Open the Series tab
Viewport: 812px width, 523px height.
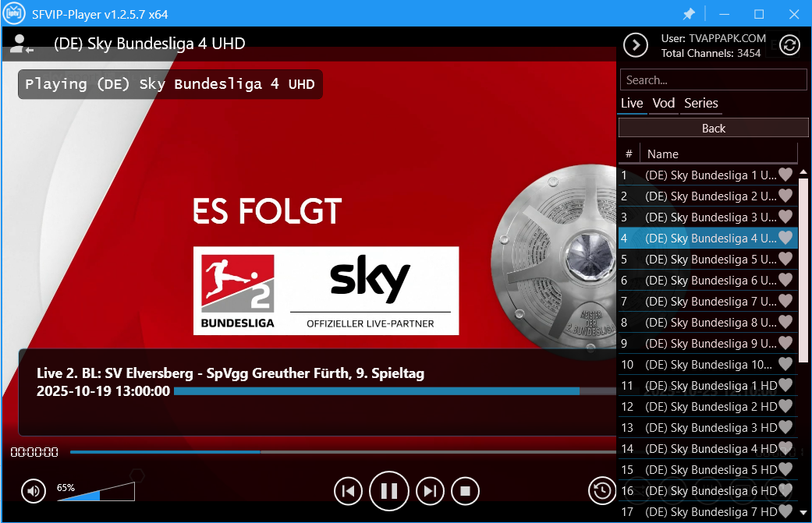click(700, 103)
